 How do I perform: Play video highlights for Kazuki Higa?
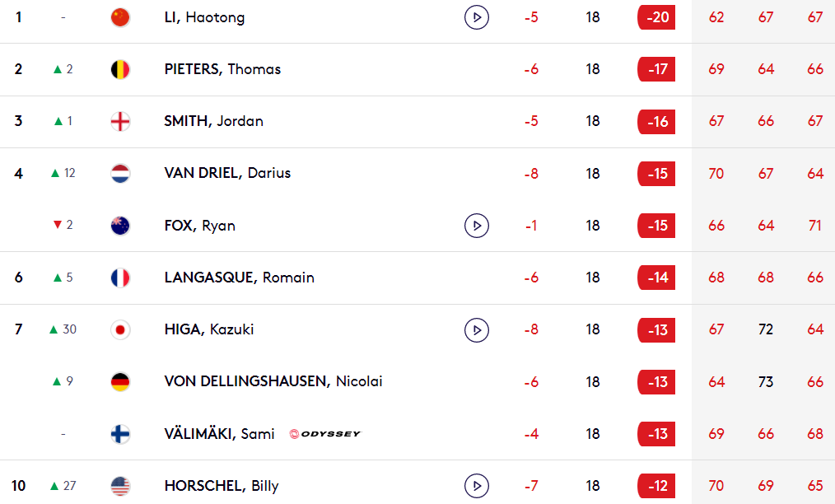click(477, 329)
